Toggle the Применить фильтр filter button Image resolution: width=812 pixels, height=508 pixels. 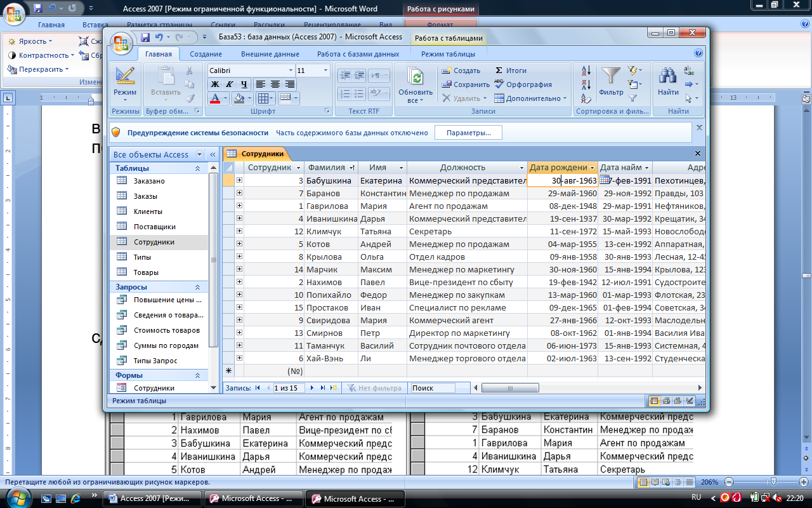click(632, 98)
